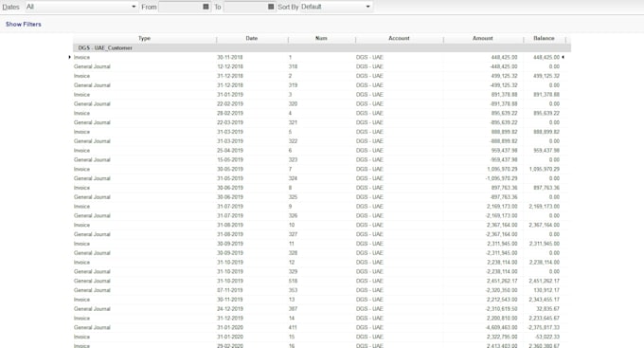Viewport: 644px width, 348px height.
Task: Select Invoice type cell in the Num 1 row
Action: pyautogui.click(x=81, y=57)
